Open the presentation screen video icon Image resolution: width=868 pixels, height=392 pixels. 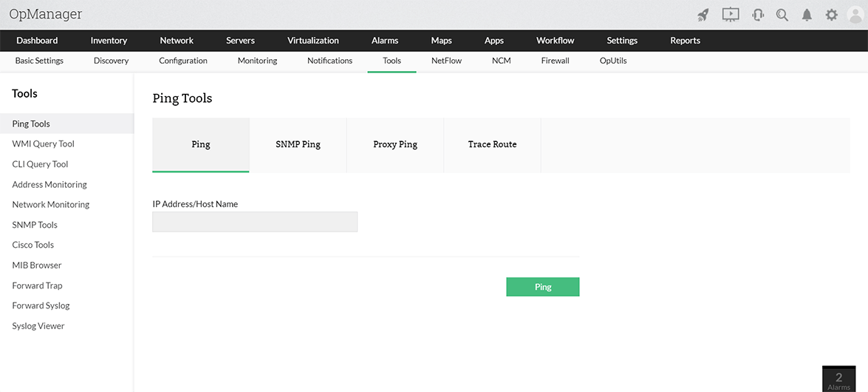pos(731,15)
